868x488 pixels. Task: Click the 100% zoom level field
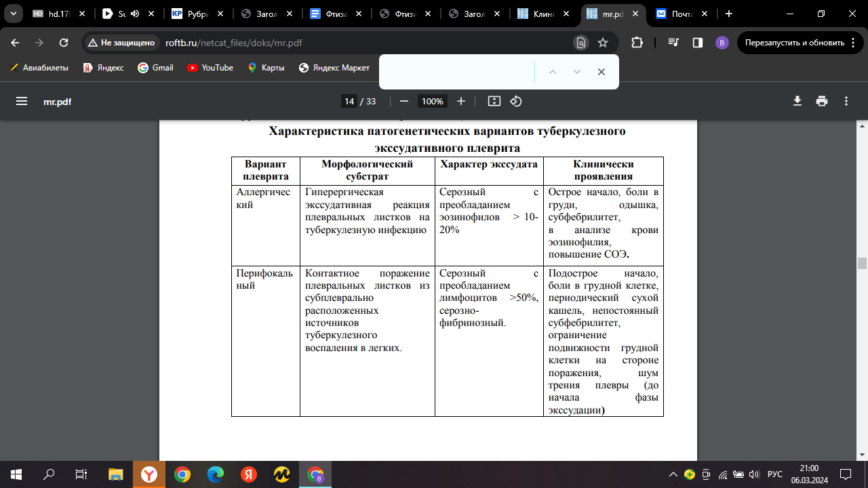point(432,101)
